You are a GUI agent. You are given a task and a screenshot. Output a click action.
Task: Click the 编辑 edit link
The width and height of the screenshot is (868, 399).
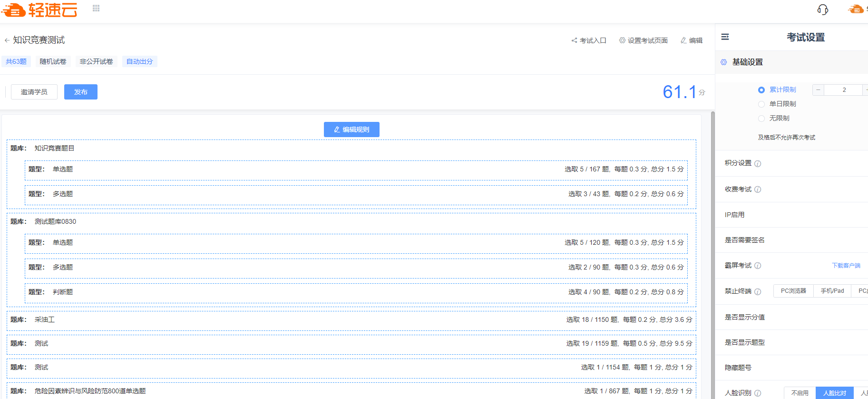coord(692,40)
